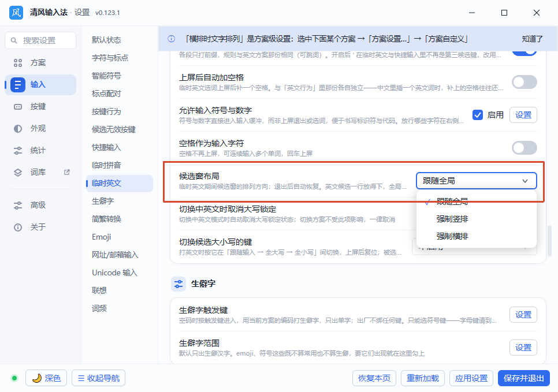
Task: Dismiss the tip banner with 知道了
Action: [532, 39]
